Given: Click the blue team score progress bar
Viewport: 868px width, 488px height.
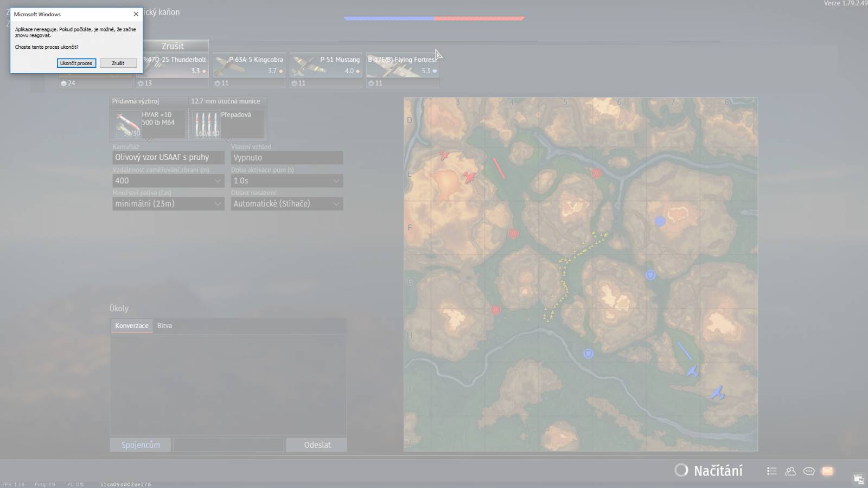Looking at the screenshot, I should click(x=388, y=18).
